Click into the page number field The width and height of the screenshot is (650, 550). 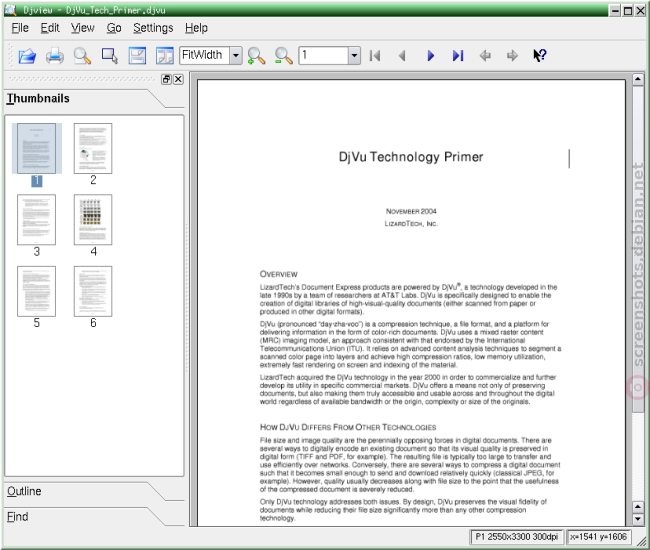(x=323, y=55)
